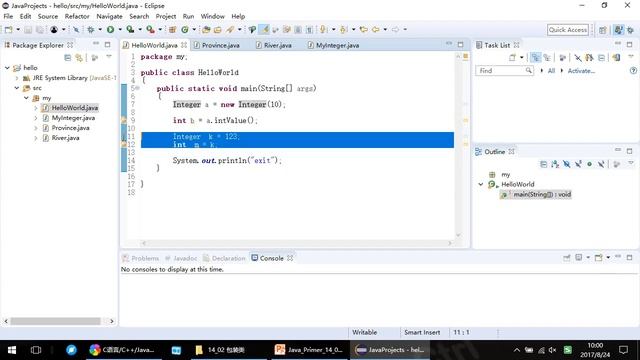Click the Open Task folder toolbar icon
640x360 pixels.
pyautogui.click(x=218, y=29)
